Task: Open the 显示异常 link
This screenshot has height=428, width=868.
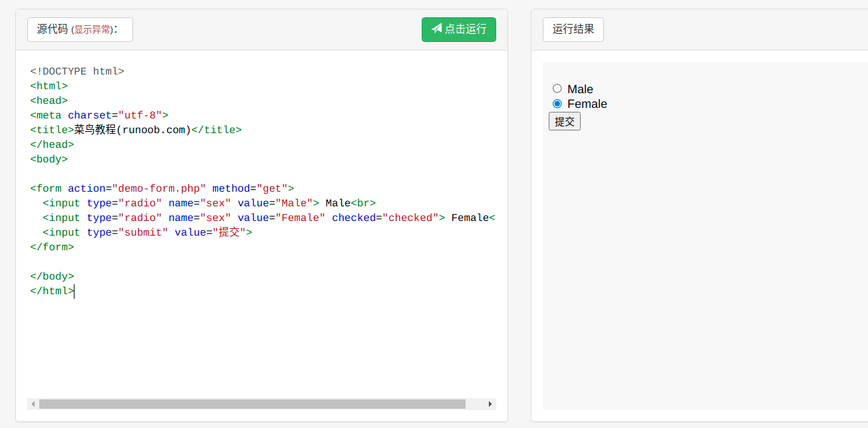Action: [x=92, y=30]
